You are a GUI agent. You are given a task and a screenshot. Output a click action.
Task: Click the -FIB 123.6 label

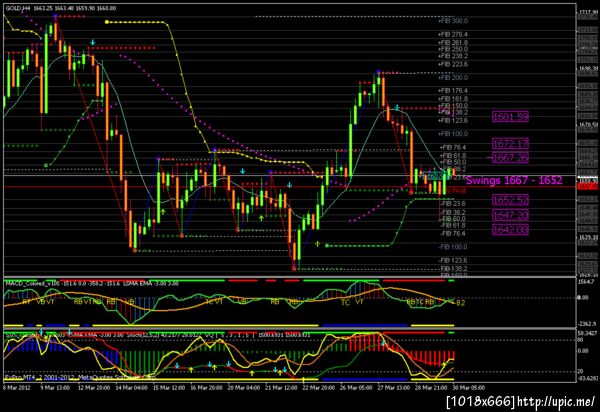click(x=453, y=261)
